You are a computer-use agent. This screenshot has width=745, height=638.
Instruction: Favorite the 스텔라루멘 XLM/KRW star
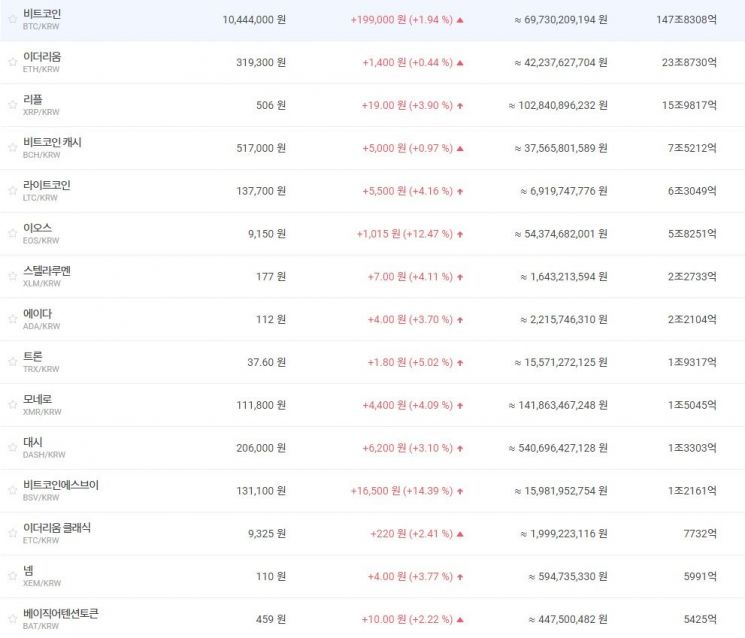pyautogui.click(x=13, y=276)
